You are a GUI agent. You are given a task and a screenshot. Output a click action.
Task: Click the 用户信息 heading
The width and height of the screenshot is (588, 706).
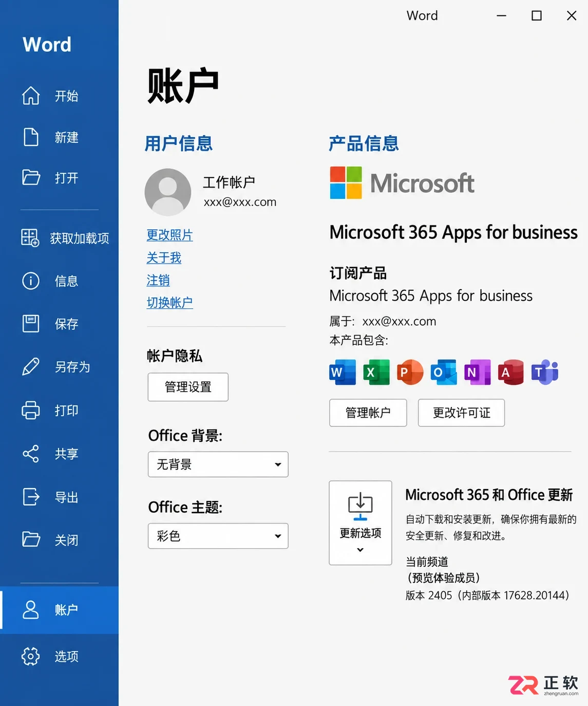[x=179, y=143]
